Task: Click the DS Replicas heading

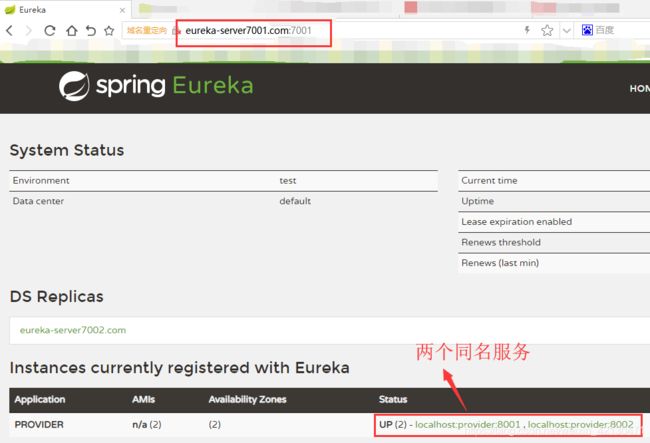Action: [x=56, y=297]
